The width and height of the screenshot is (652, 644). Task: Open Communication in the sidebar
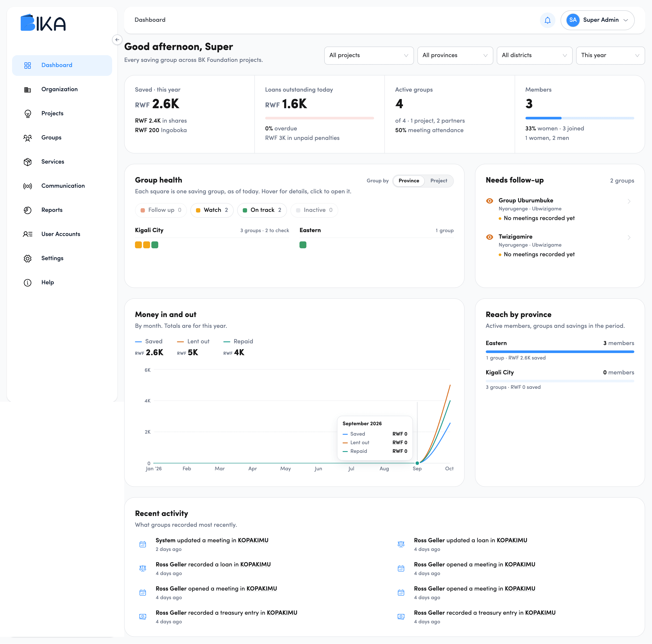coord(62,186)
